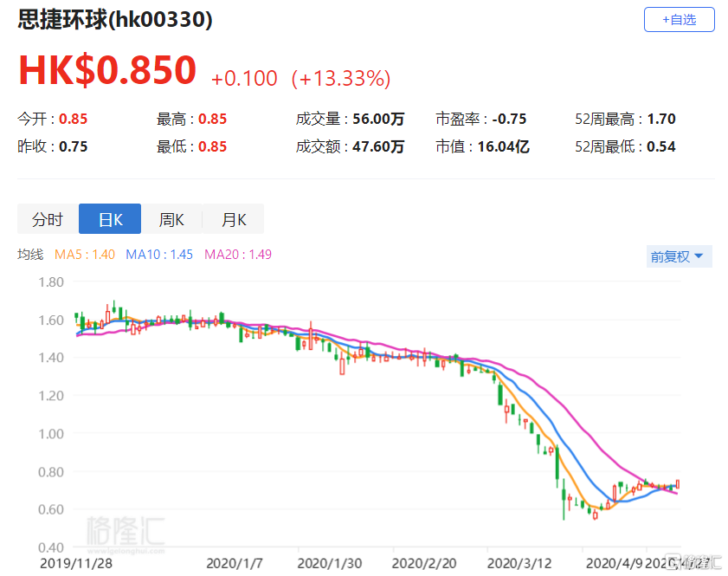Click the 均线 moving average label
728x576 pixels.
coord(30,255)
